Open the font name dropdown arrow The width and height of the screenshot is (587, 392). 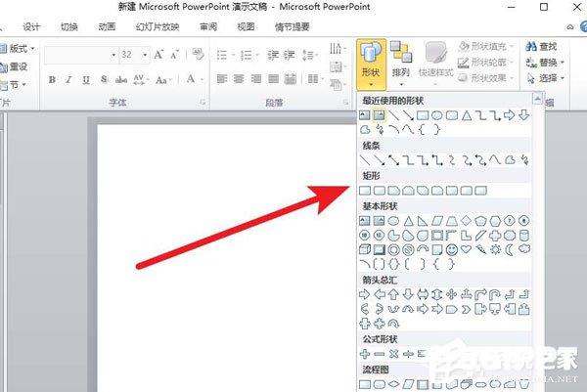coord(113,55)
